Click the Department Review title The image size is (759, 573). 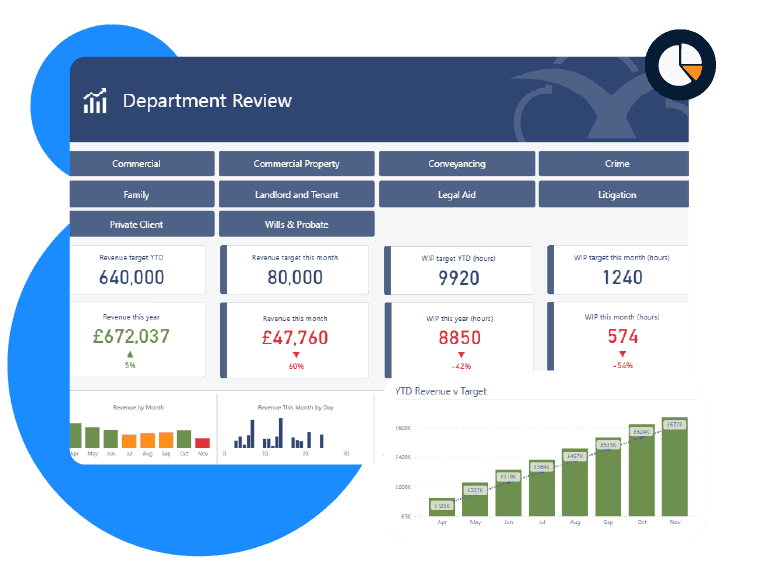[x=207, y=101]
